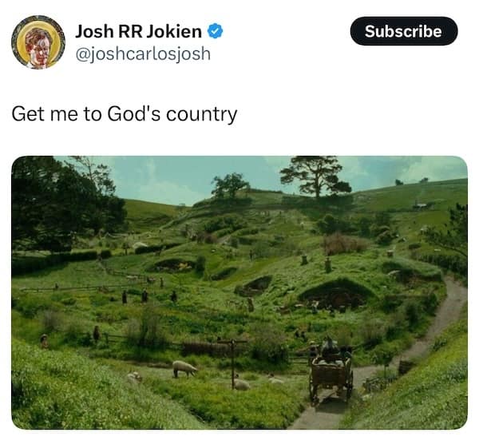
Task: Click the sheep lying beside the signpost base
Action: [x=241, y=384]
